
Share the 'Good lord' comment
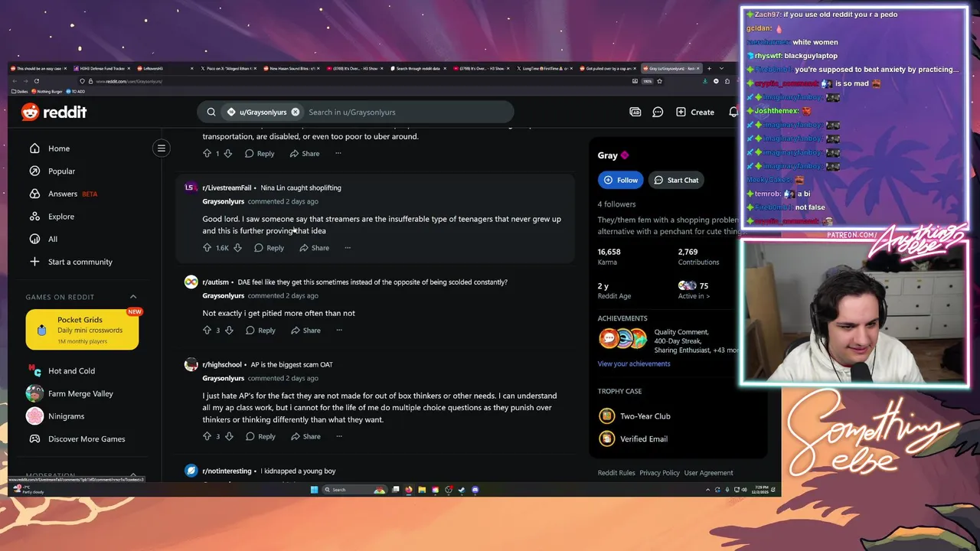[314, 248]
